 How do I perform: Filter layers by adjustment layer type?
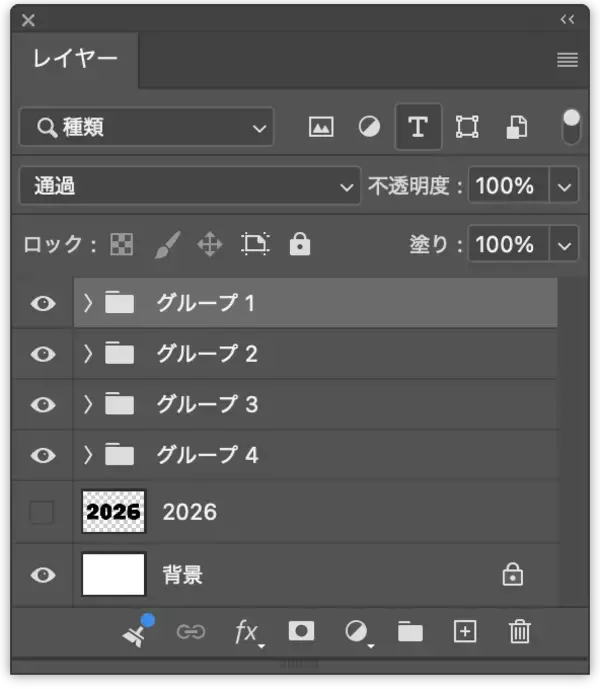pos(369,127)
